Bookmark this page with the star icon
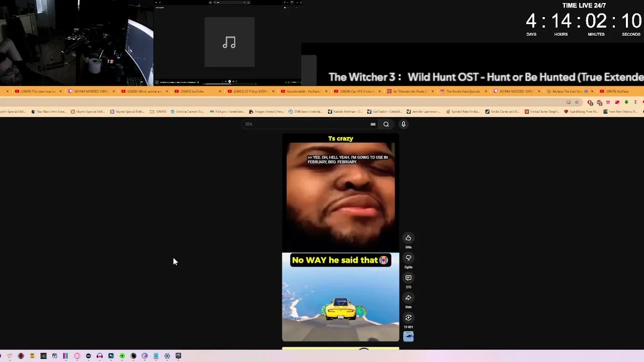644x362 pixels. pyautogui.click(x=577, y=103)
